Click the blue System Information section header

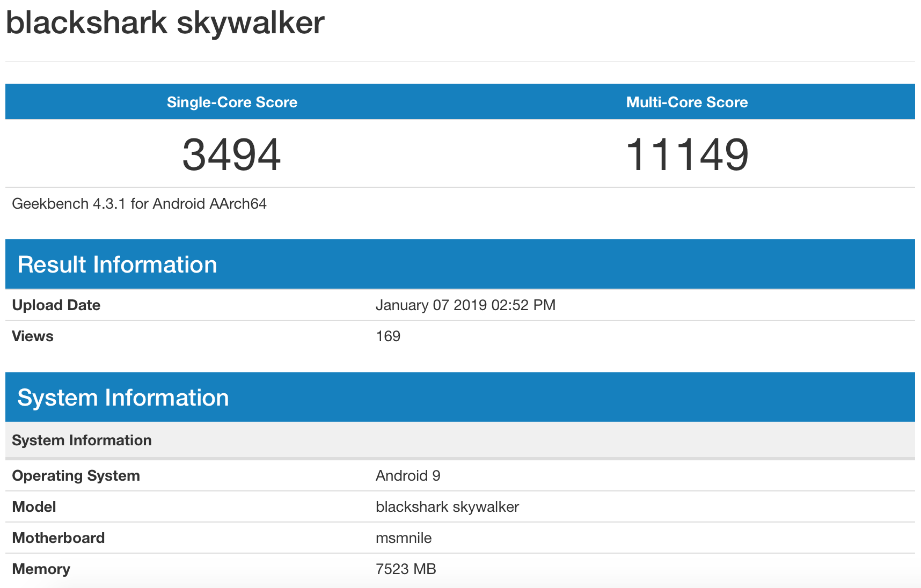[123, 398]
